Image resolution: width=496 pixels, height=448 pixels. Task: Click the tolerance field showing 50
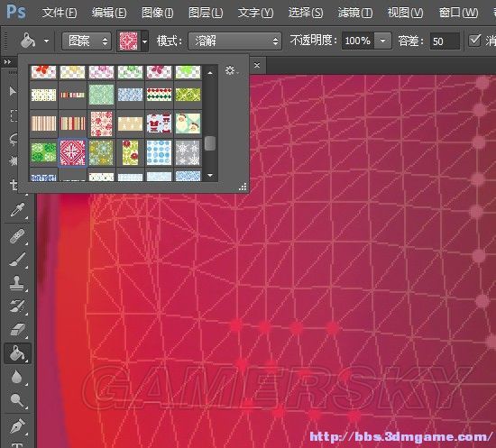click(445, 41)
